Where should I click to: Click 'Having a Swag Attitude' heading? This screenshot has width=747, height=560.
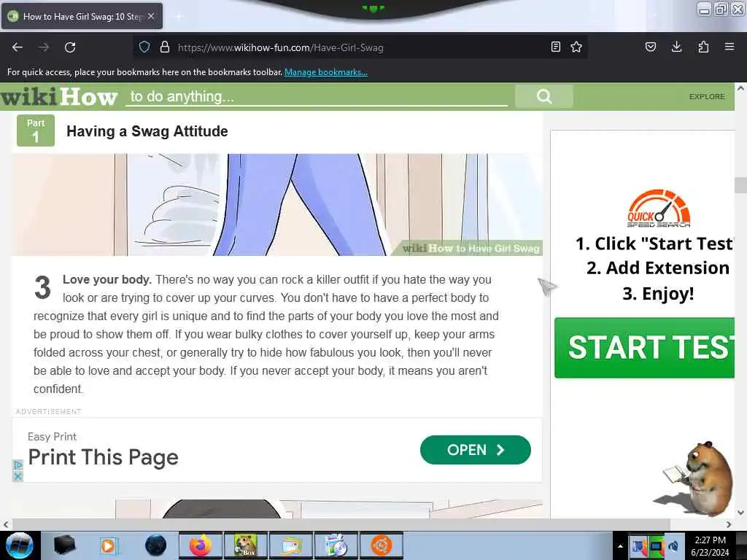[147, 131]
